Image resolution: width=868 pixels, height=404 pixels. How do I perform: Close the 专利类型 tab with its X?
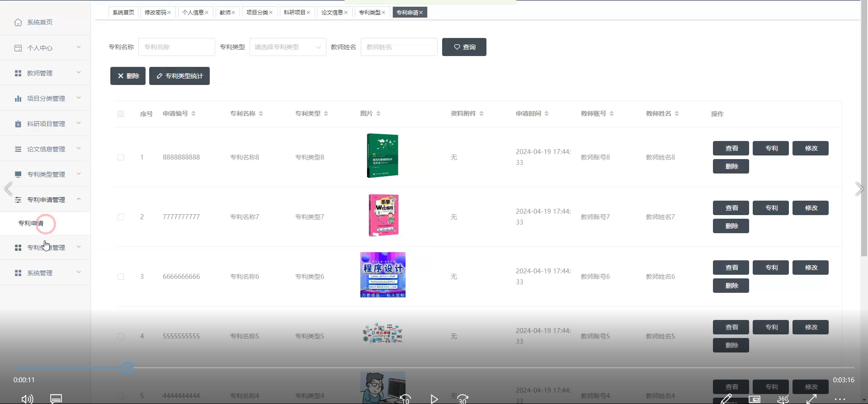point(383,13)
